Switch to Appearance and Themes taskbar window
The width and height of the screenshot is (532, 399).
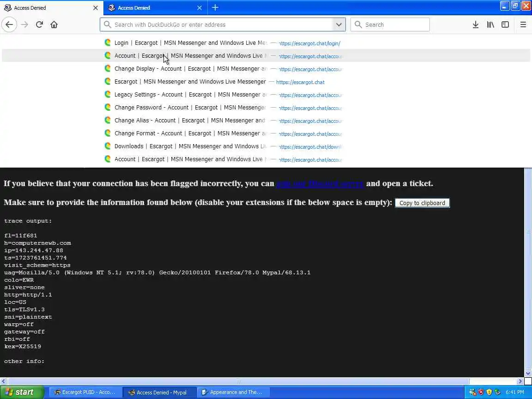point(233,392)
